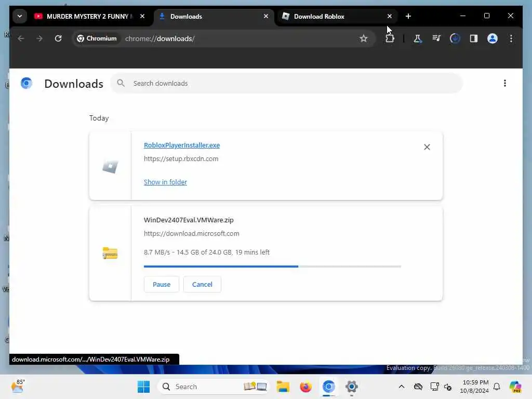
Task: Click the blue circular download indicator in toolbar
Action: coord(455,38)
